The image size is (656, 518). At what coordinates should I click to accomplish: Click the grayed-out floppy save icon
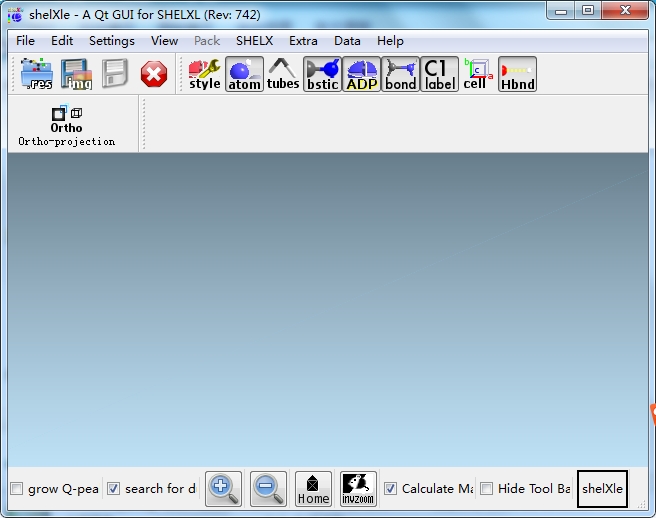pyautogui.click(x=115, y=74)
